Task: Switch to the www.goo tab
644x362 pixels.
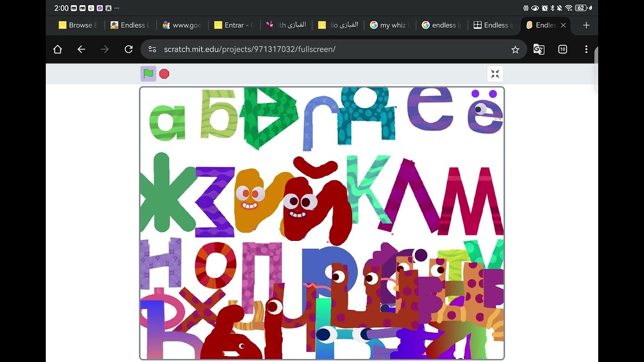Action: [x=182, y=25]
